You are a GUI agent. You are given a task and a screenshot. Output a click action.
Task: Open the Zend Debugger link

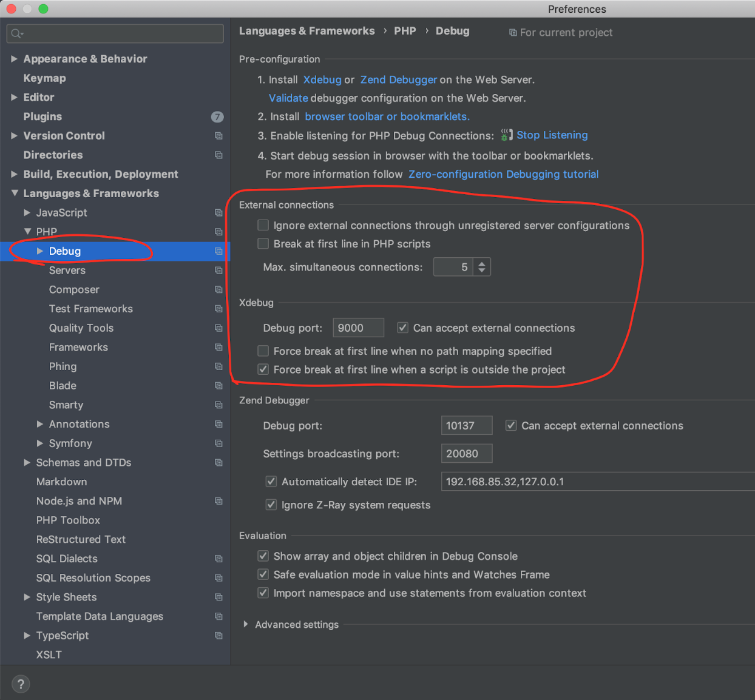[x=399, y=79]
